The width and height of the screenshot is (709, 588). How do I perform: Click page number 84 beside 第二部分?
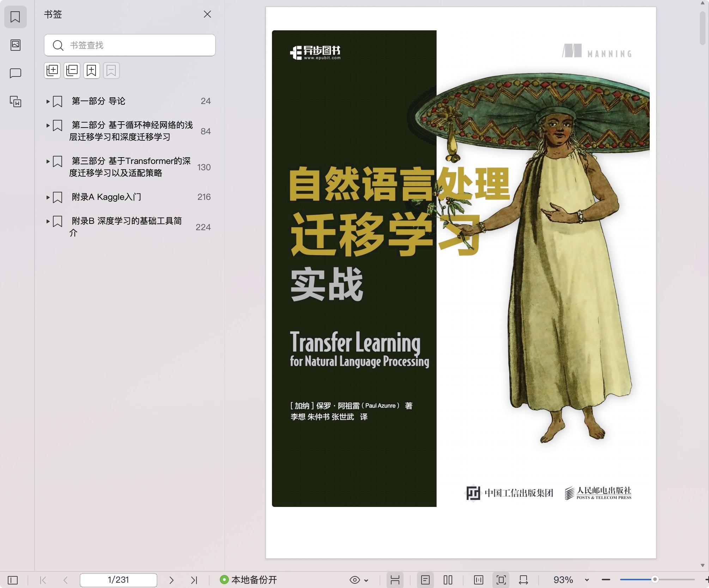click(x=206, y=131)
